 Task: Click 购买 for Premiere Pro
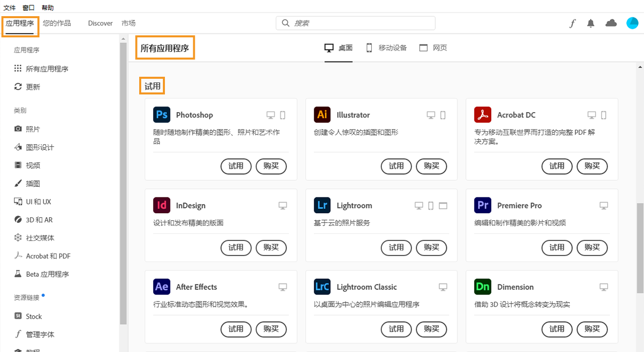[x=592, y=248]
